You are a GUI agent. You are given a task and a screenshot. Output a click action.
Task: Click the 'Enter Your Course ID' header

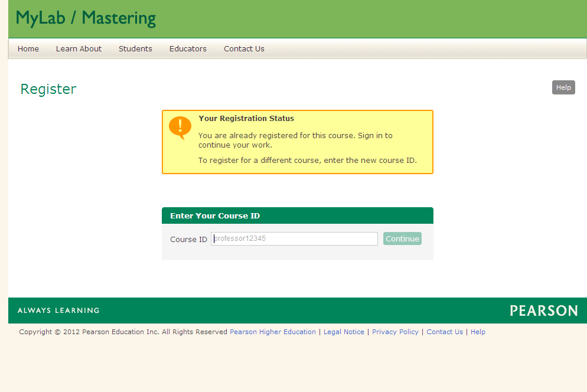coord(215,215)
